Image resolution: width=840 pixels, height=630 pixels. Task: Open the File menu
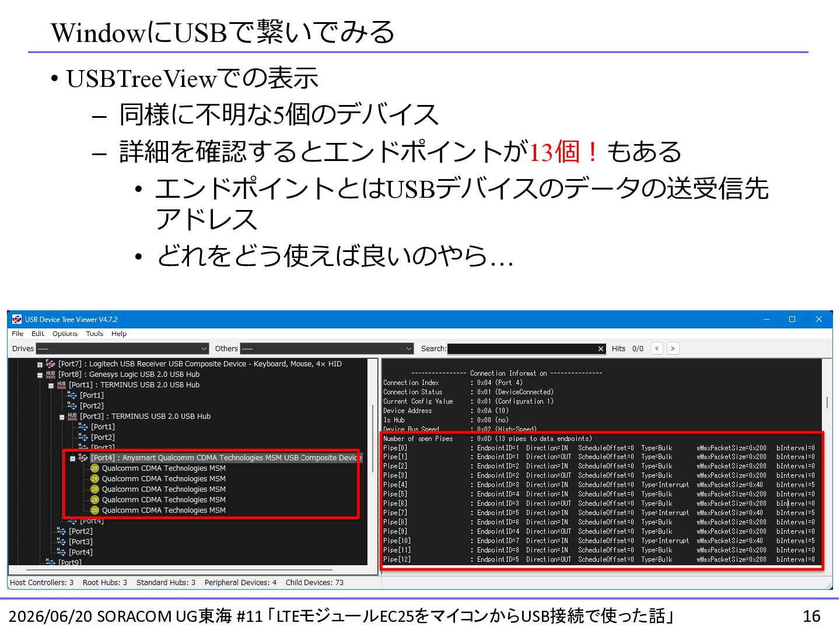tap(17, 334)
